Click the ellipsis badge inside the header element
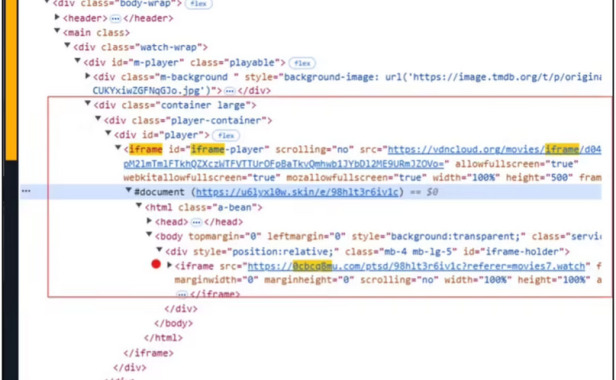This screenshot has height=380, width=616. coord(115,18)
